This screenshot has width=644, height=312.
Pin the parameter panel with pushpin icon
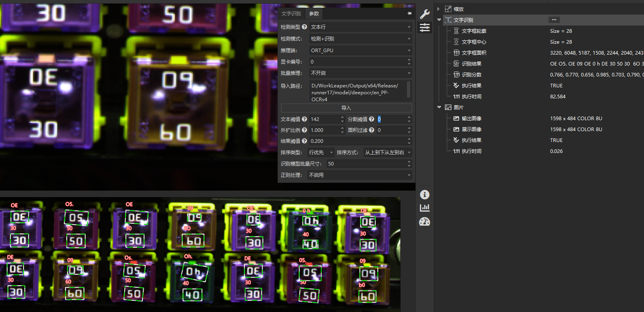pos(409,13)
